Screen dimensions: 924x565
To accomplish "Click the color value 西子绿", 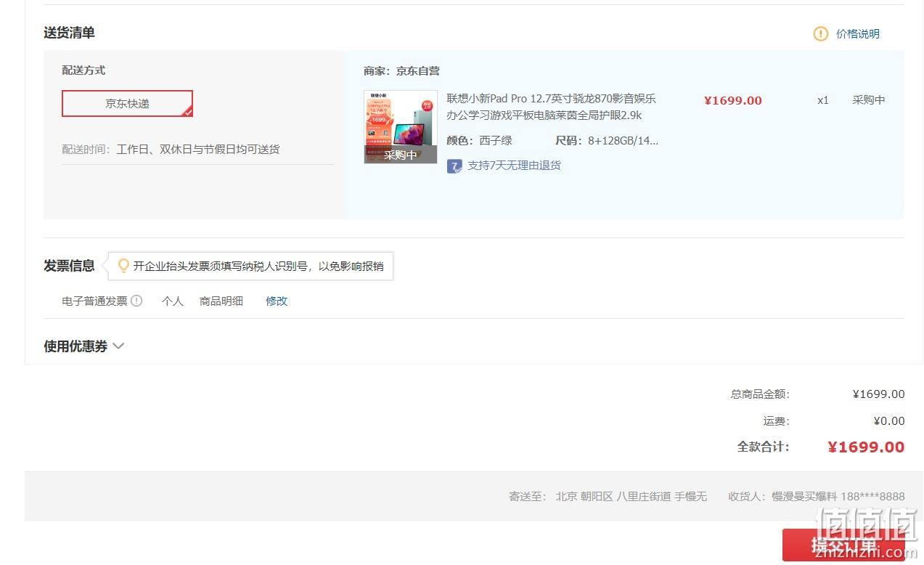I will (496, 140).
